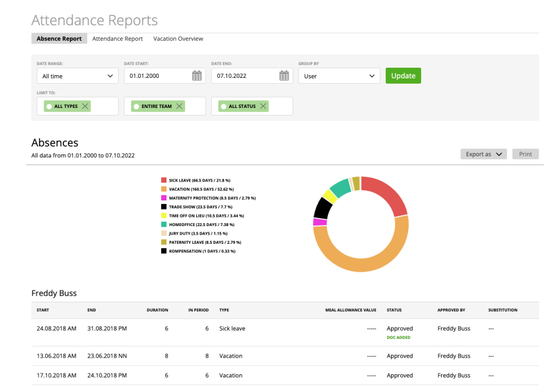Click the Freddy Buss section heading
Viewport: 550px width, 392px height.
pyautogui.click(x=54, y=293)
